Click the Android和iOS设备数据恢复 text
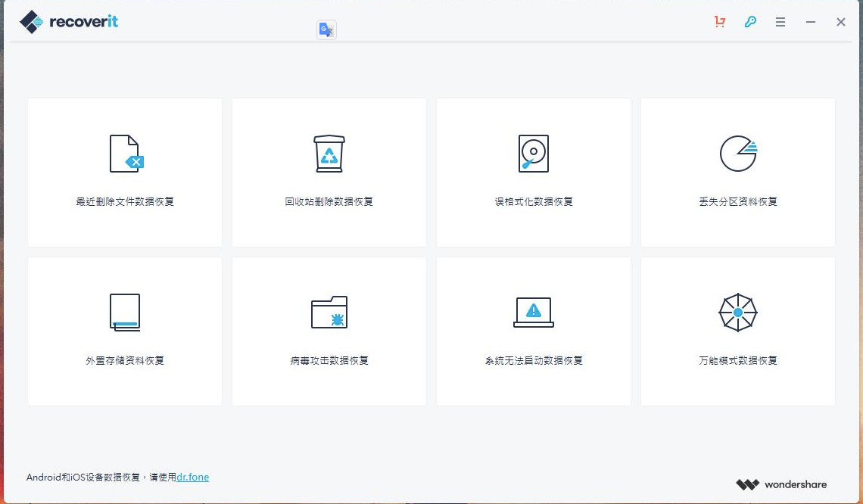 83,477
